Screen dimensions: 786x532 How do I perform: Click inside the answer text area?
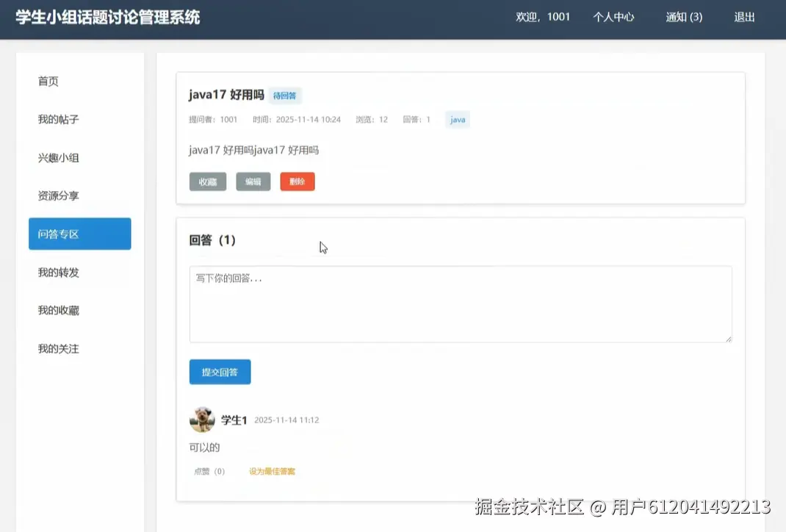[x=461, y=303]
